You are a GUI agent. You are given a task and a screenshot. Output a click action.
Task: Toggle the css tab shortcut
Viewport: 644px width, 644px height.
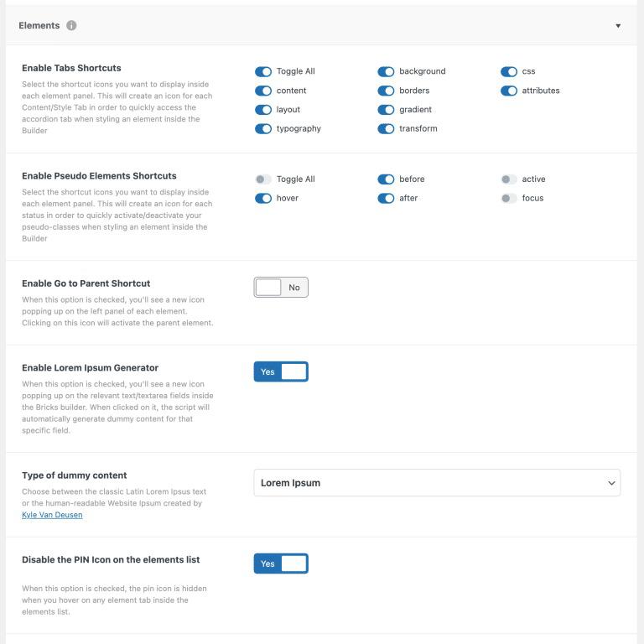[509, 71]
